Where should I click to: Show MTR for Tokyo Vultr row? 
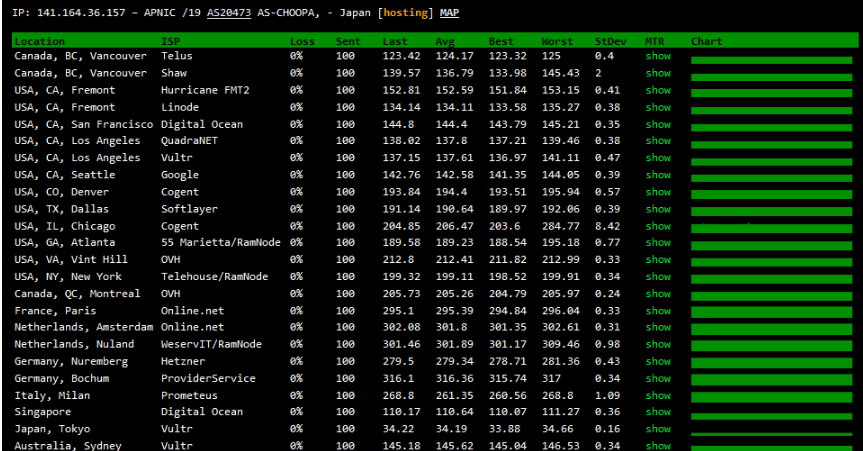(x=658, y=430)
